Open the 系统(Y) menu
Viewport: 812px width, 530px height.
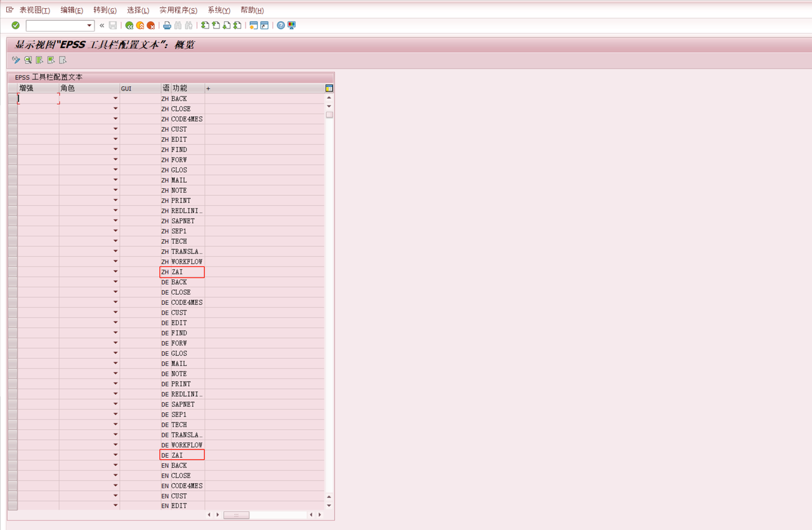219,10
